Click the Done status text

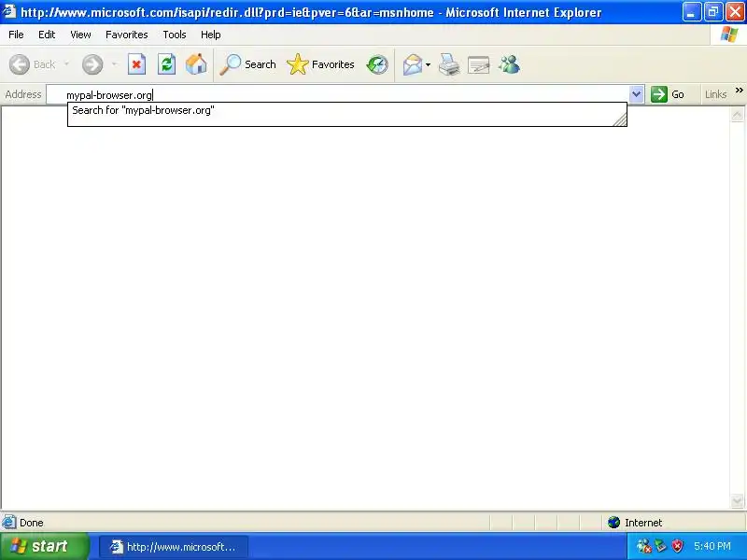coord(32,523)
